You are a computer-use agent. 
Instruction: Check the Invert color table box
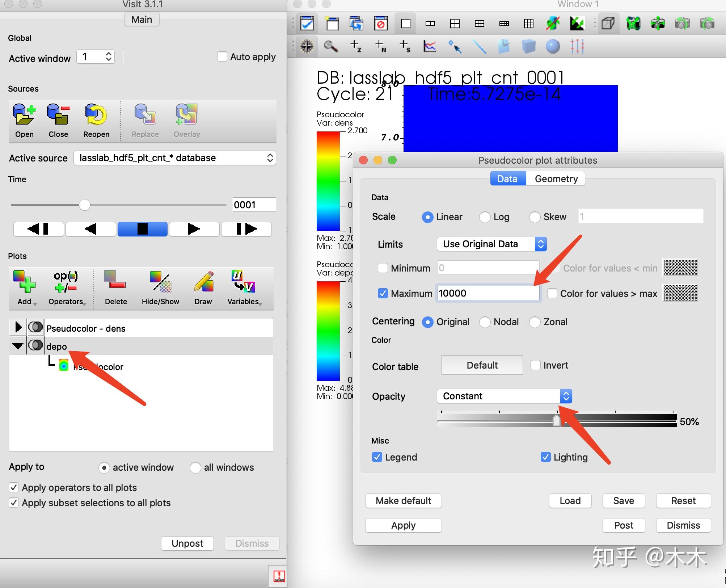tap(536, 365)
